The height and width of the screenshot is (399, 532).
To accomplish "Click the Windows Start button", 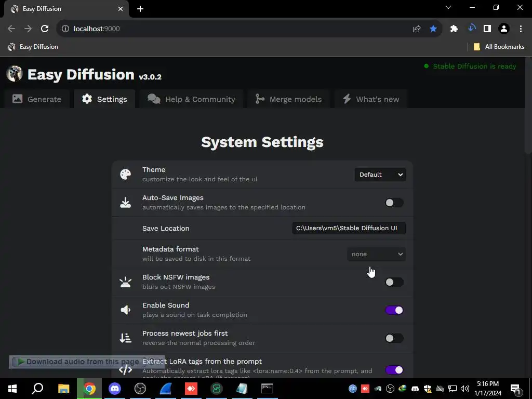I will tap(12, 389).
